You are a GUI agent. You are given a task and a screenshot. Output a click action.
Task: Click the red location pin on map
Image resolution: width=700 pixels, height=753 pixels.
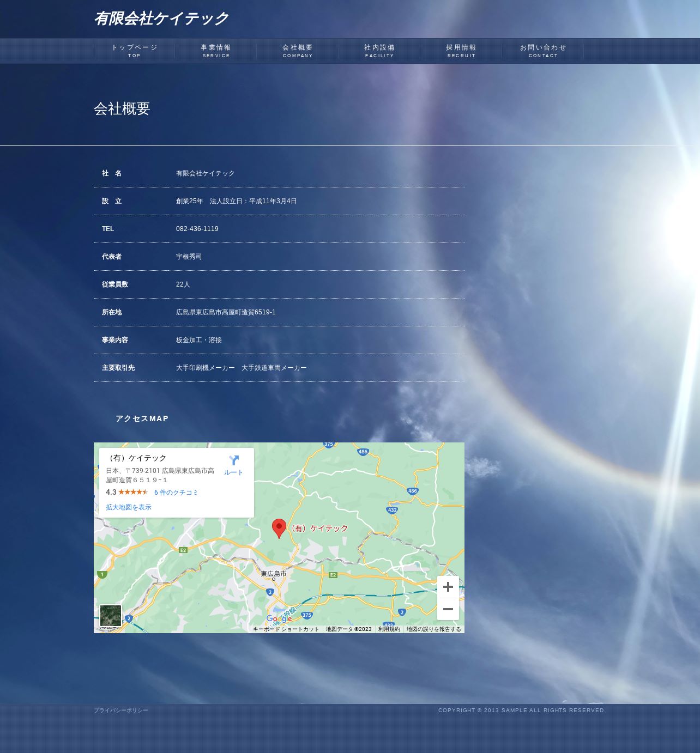[x=279, y=529]
